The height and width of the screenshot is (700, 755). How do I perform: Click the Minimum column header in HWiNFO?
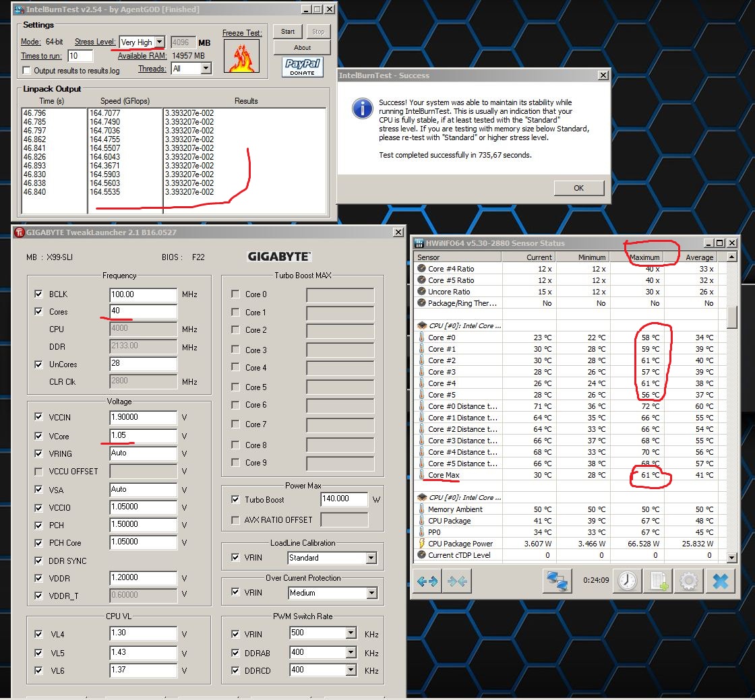582,257
